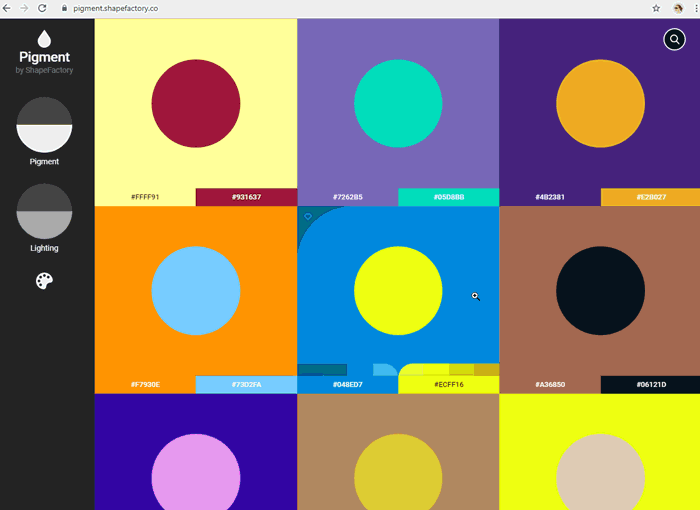Viewport: 700px width, 510px height.
Task: Click the #ECFF16 yellow hex label
Action: (x=448, y=385)
